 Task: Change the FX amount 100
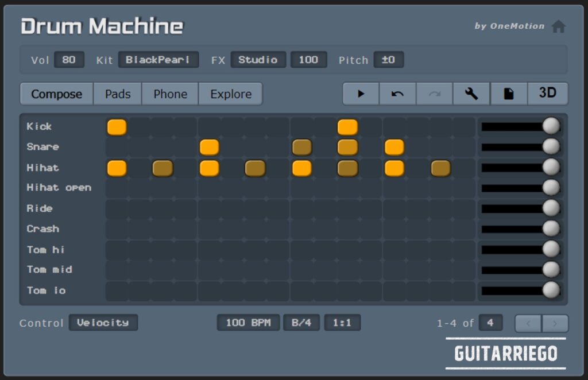pos(308,60)
